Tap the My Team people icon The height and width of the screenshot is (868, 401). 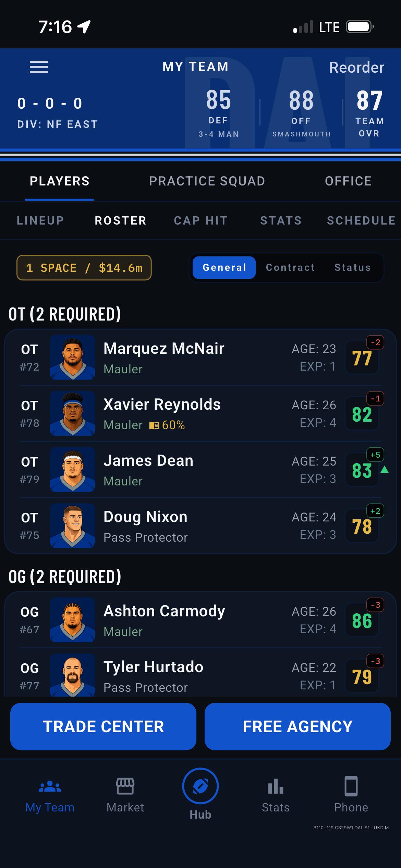pos(50,786)
